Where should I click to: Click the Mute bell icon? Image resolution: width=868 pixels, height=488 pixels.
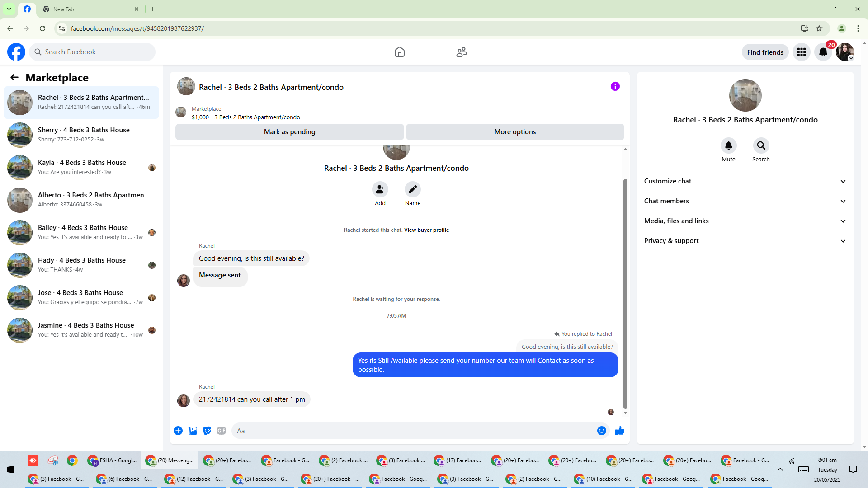pyautogui.click(x=728, y=145)
